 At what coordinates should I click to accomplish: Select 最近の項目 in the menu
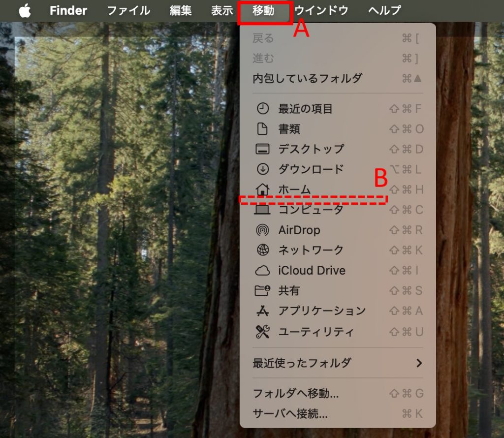(338, 109)
